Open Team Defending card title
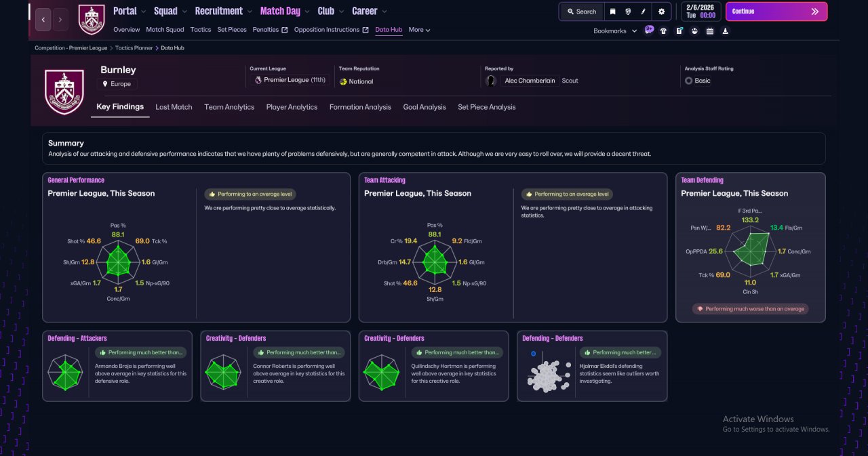The height and width of the screenshot is (456, 868). [702, 180]
